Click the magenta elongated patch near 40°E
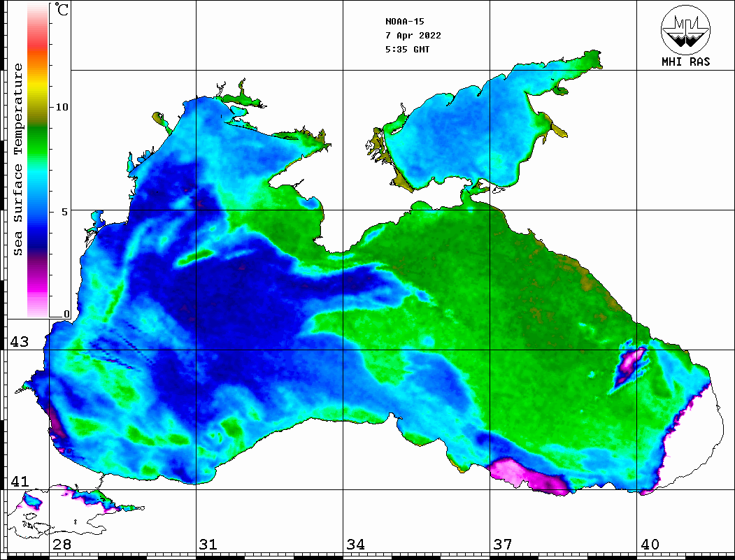 pos(629,368)
